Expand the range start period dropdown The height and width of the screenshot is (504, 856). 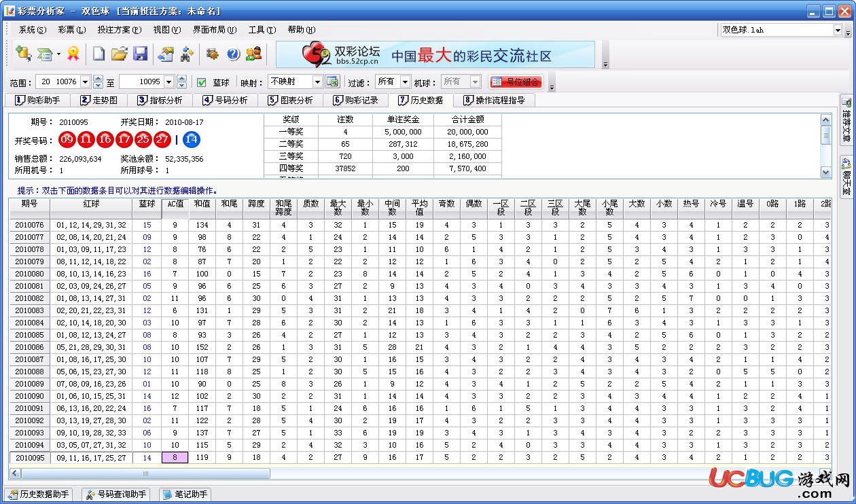(x=85, y=82)
